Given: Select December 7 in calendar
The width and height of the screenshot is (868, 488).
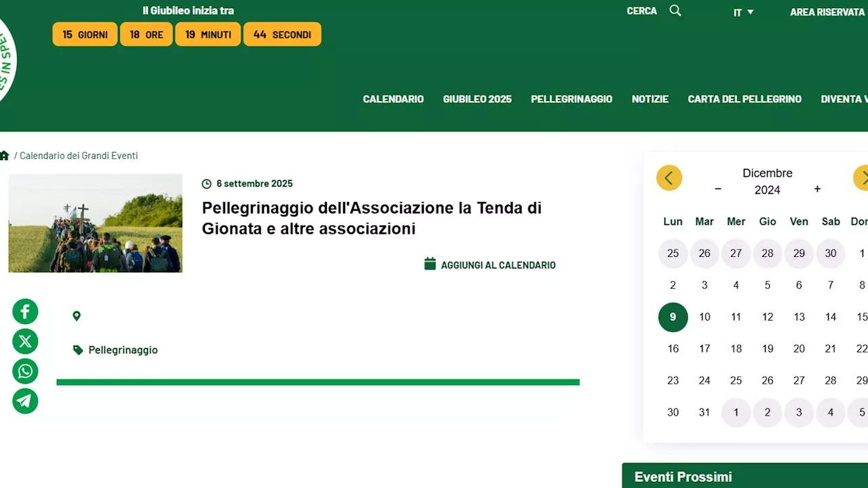Looking at the screenshot, I should click(x=831, y=285).
